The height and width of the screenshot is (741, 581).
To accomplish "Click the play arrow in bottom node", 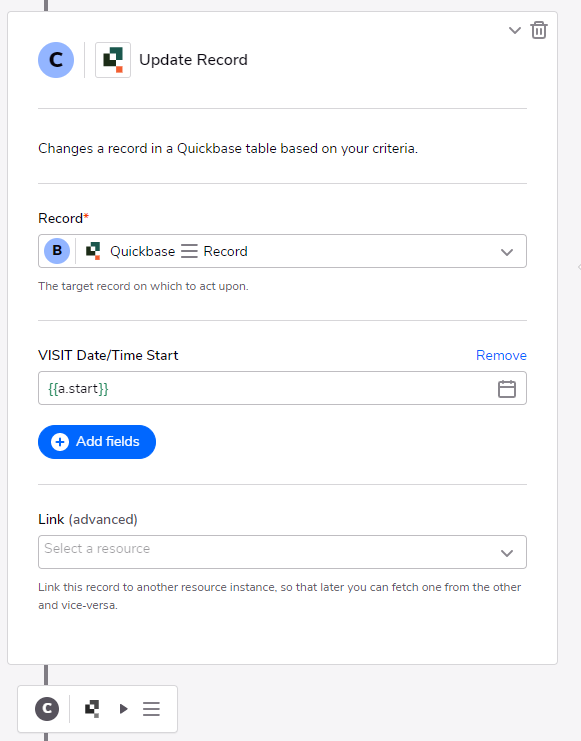I will (x=124, y=708).
